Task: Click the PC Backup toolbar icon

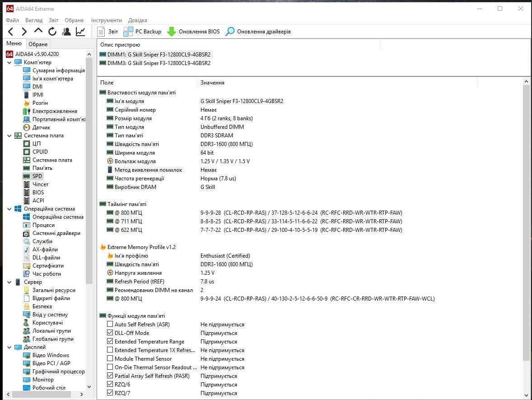Action: click(x=128, y=32)
